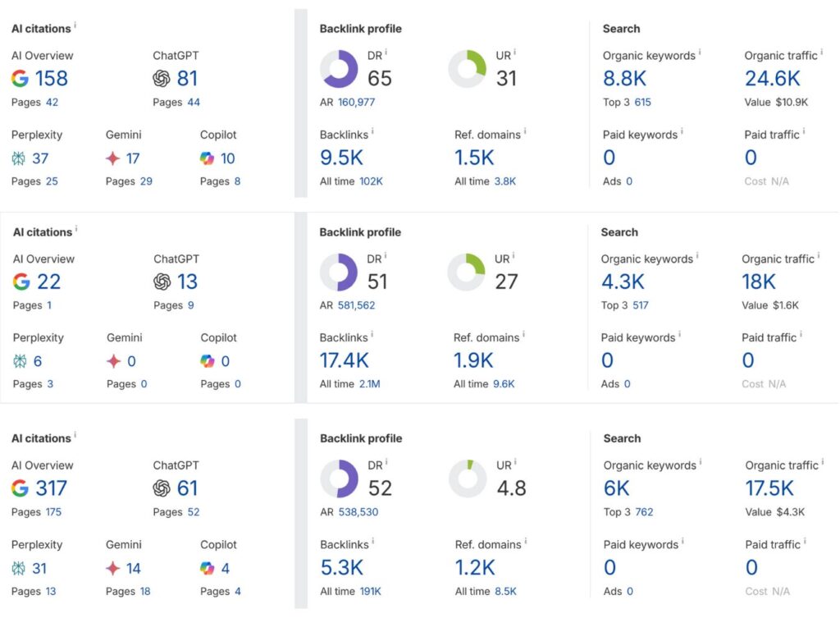Click the Gemini icon next to 17
Viewport: 840px width, 623px height.
pos(113,158)
